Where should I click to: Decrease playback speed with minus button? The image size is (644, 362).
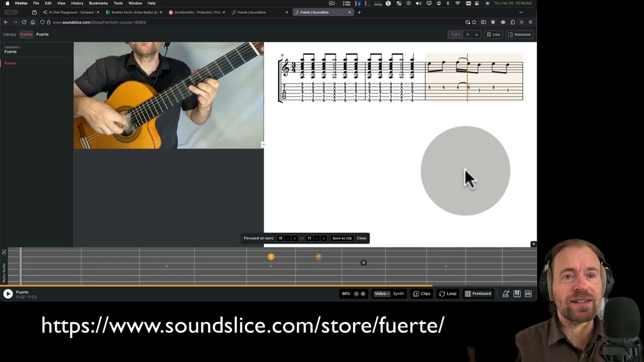(356, 294)
